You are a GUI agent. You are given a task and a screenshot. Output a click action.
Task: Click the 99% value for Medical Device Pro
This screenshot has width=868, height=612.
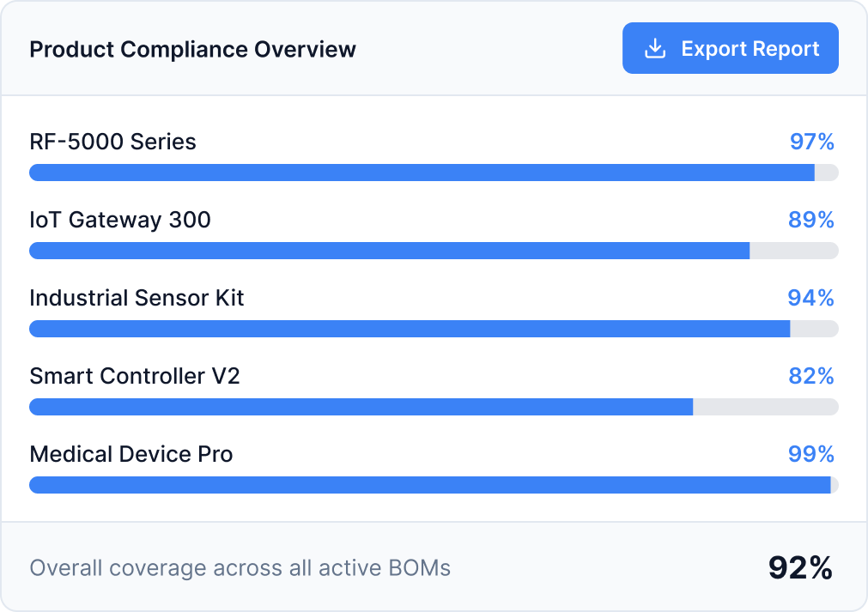tap(812, 454)
